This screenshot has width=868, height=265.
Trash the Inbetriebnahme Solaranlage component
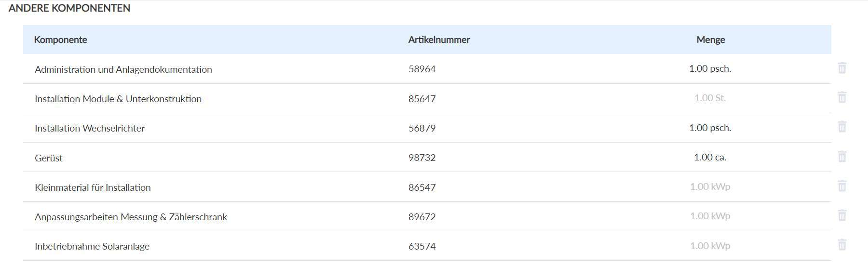coord(842,245)
